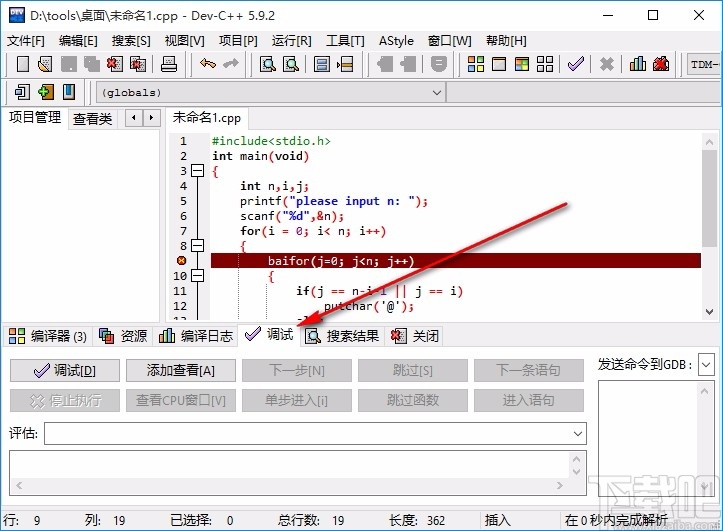Image resolution: width=723 pixels, height=531 pixels.
Task: Open the 发送命令到GDB dropdown arrow
Action: coord(706,365)
